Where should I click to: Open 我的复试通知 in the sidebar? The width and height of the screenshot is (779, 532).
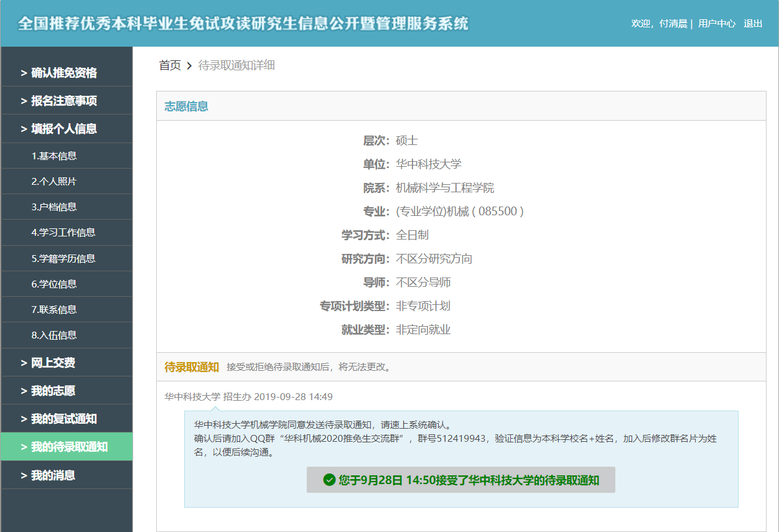click(x=63, y=419)
